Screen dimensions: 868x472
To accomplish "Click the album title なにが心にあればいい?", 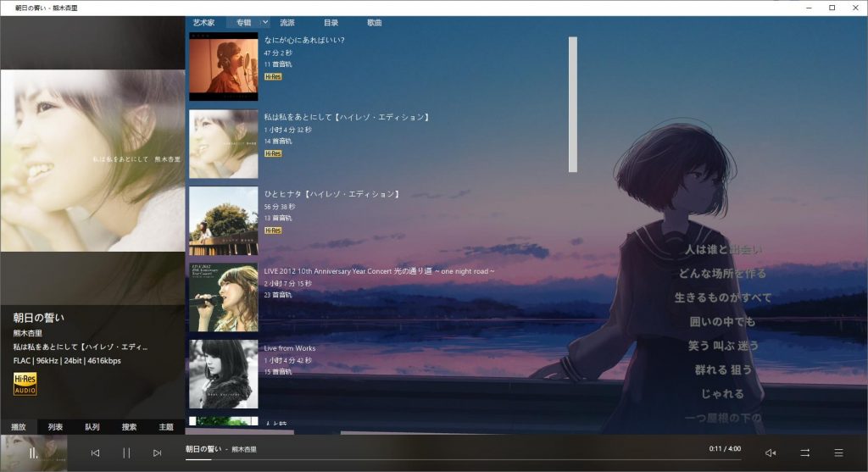I will [304, 40].
